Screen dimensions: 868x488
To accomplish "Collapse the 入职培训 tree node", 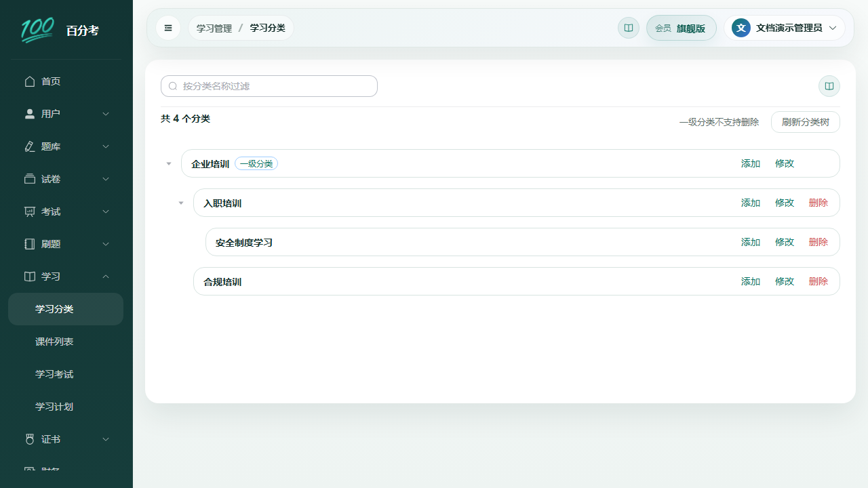I will click(181, 203).
